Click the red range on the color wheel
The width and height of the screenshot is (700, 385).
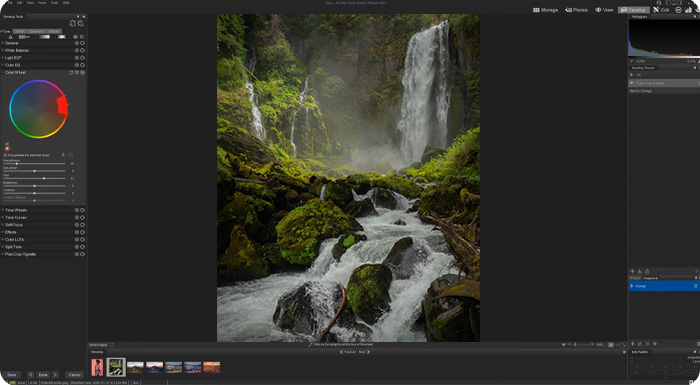[x=62, y=105]
